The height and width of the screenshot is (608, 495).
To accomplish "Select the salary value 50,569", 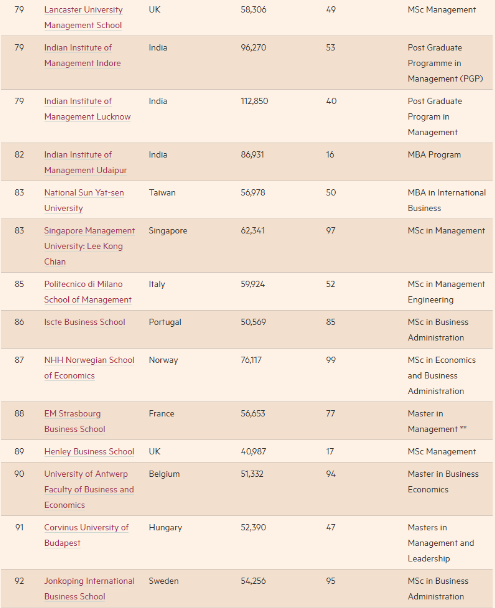I will pos(254,322).
